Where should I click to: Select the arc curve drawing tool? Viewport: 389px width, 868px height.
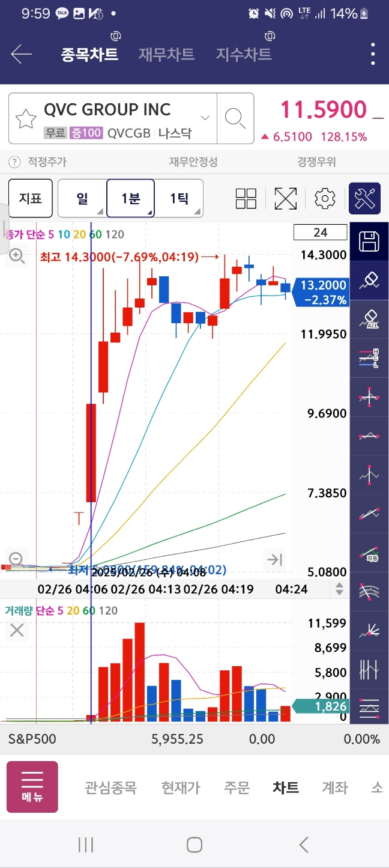(x=369, y=591)
